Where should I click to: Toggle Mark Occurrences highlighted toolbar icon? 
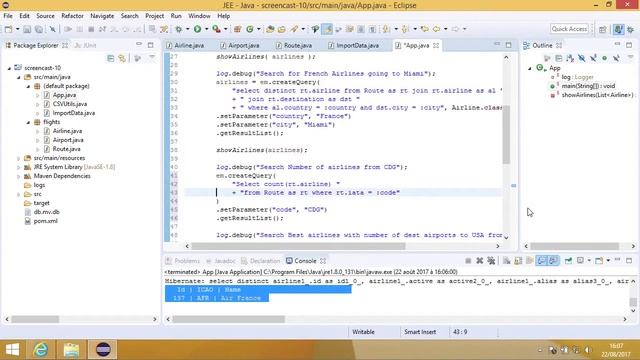(x=327, y=29)
